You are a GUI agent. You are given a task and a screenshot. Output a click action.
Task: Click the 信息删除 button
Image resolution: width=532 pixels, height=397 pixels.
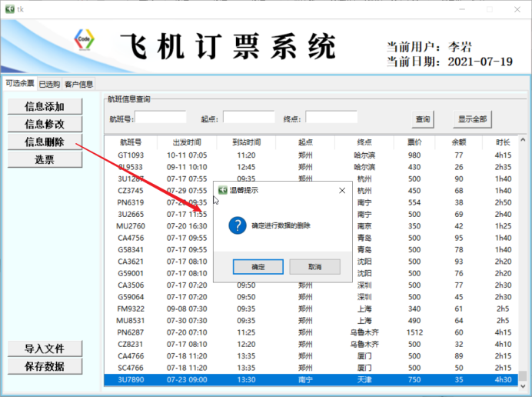[45, 142]
